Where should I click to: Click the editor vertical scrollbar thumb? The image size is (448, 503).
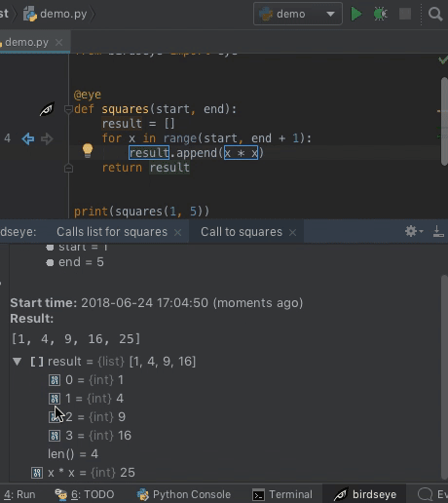click(x=444, y=122)
